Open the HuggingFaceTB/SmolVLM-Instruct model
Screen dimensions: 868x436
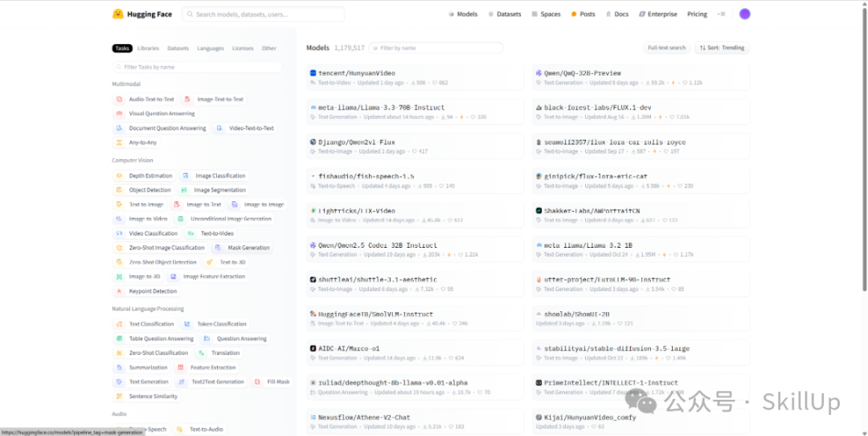[416, 318]
